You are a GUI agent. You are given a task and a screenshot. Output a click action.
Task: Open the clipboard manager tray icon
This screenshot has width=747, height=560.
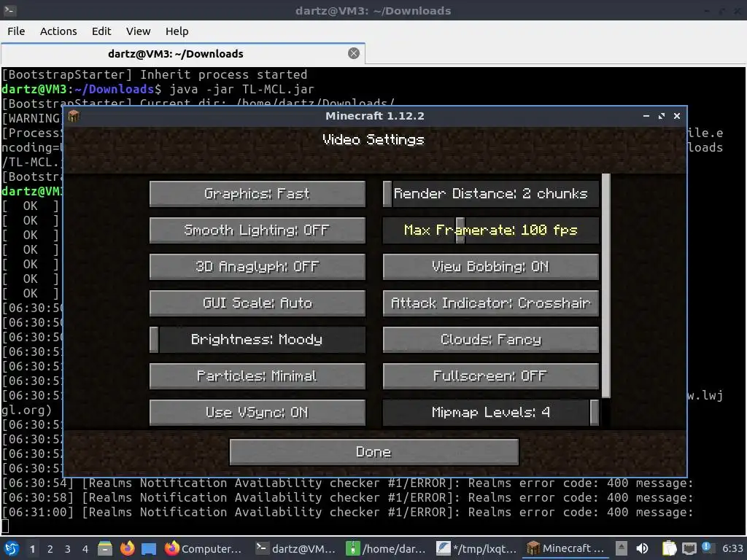(670, 548)
